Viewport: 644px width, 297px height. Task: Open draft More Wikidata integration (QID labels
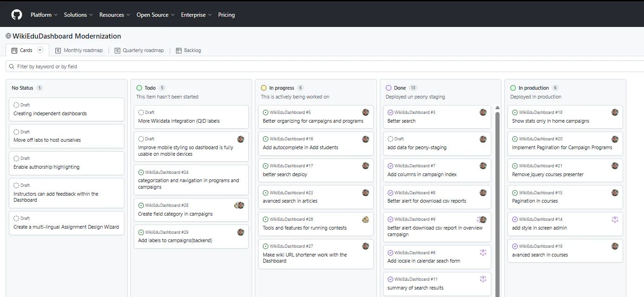pos(179,121)
